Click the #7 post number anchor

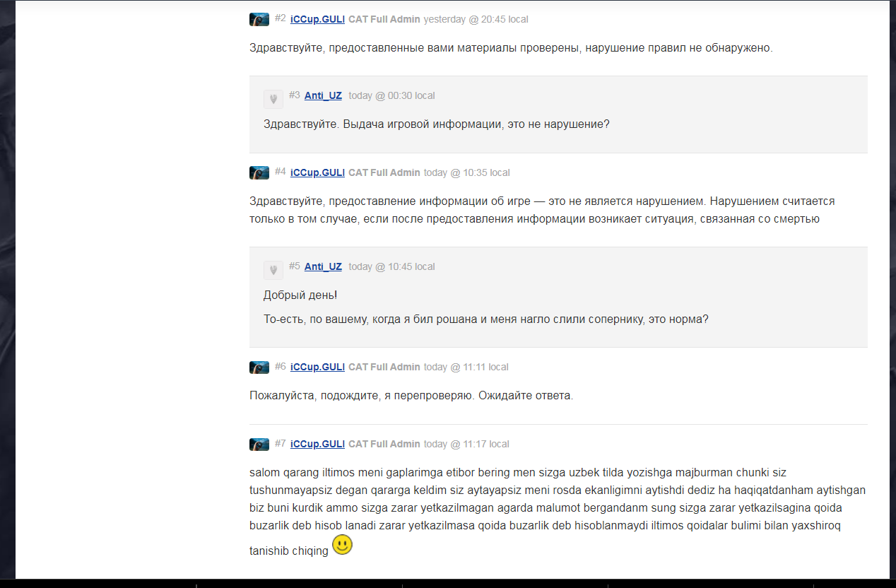point(280,443)
